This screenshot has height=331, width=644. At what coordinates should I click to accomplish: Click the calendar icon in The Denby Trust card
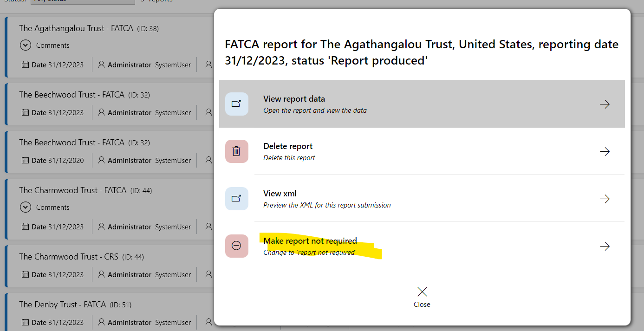click(26, 322)
